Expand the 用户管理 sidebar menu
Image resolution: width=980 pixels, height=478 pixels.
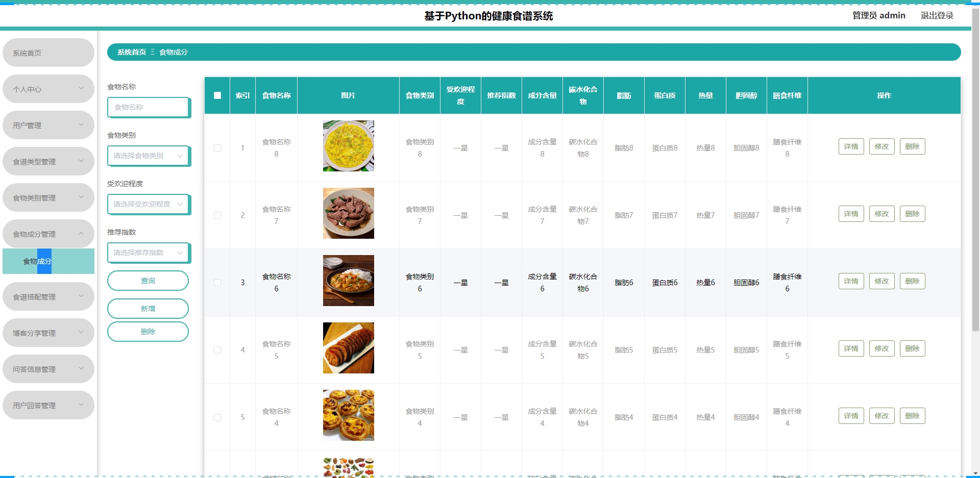[48, 125]
